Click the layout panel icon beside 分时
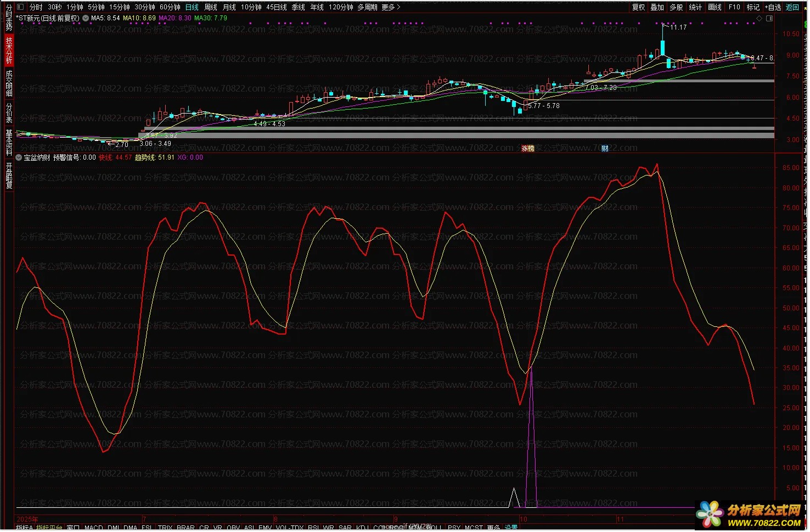Image resolution: width=810 pixels, height=532 pixels. coord(20,7)
